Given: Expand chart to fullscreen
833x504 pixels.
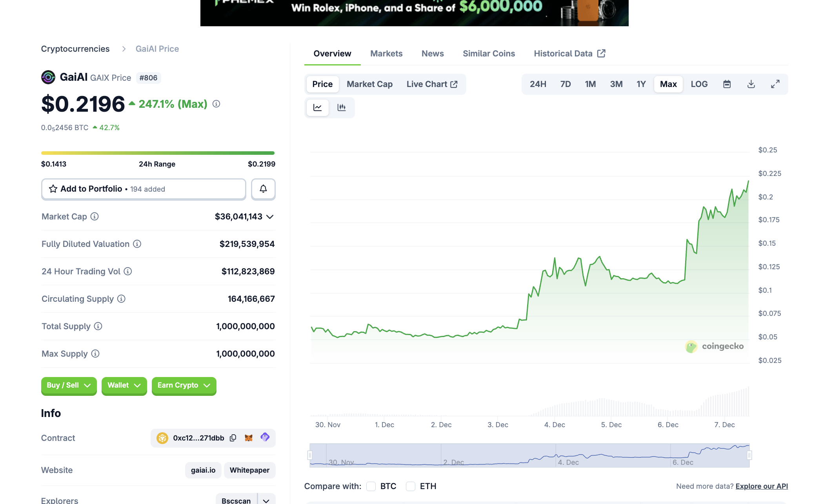Looking at the screenshot, I should (775, 84).
